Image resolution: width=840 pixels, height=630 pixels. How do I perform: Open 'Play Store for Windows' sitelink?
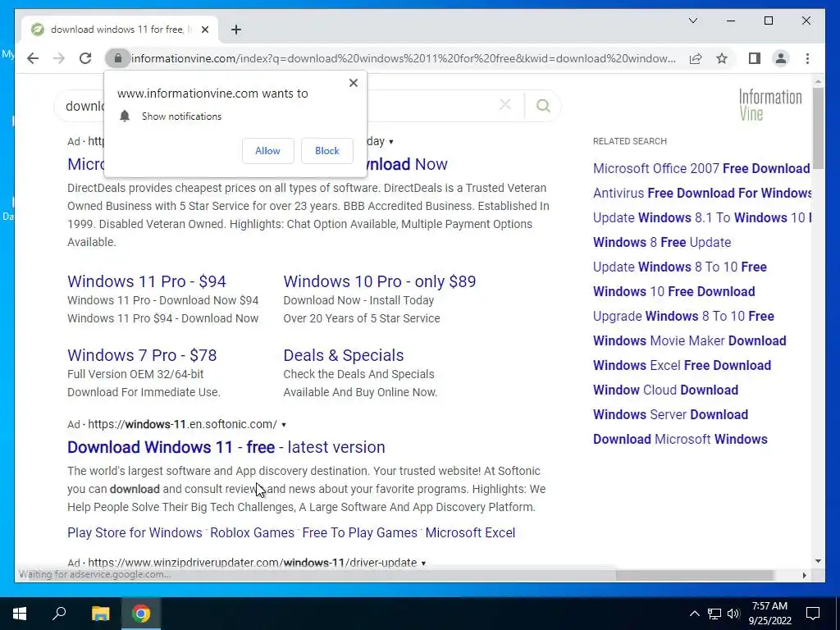(135, 532)
